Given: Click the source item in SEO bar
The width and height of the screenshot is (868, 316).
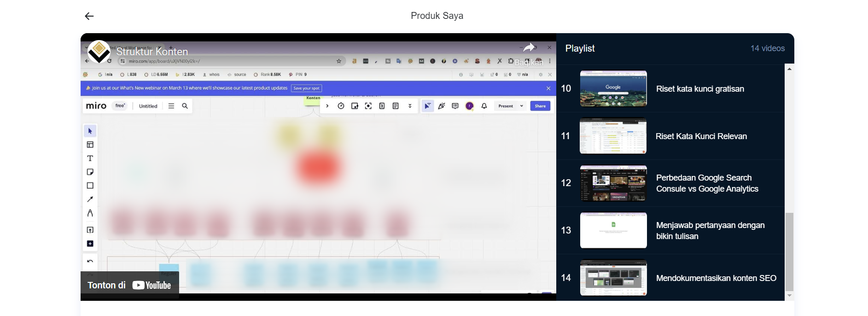Looking at the screenshot, I should pos(237,74).
